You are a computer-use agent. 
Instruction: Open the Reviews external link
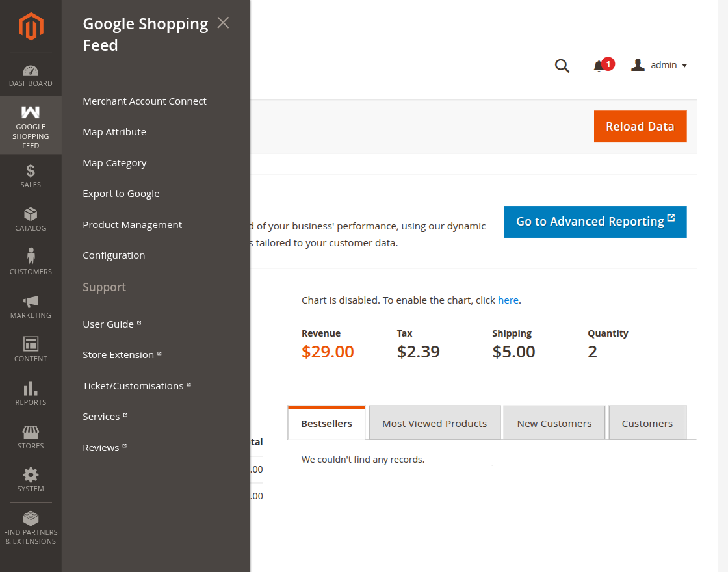point(105,448)
